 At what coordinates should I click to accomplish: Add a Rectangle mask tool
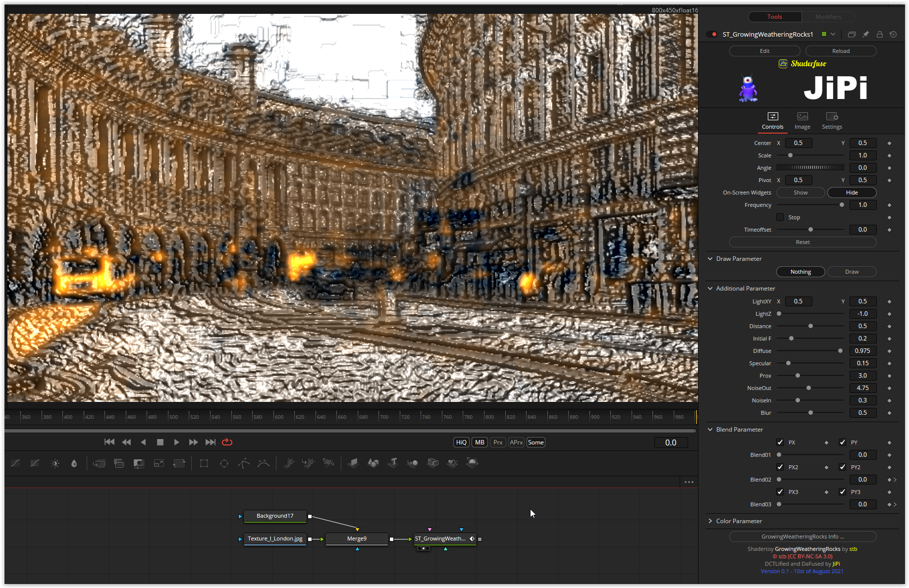click(x=204, y=463)
